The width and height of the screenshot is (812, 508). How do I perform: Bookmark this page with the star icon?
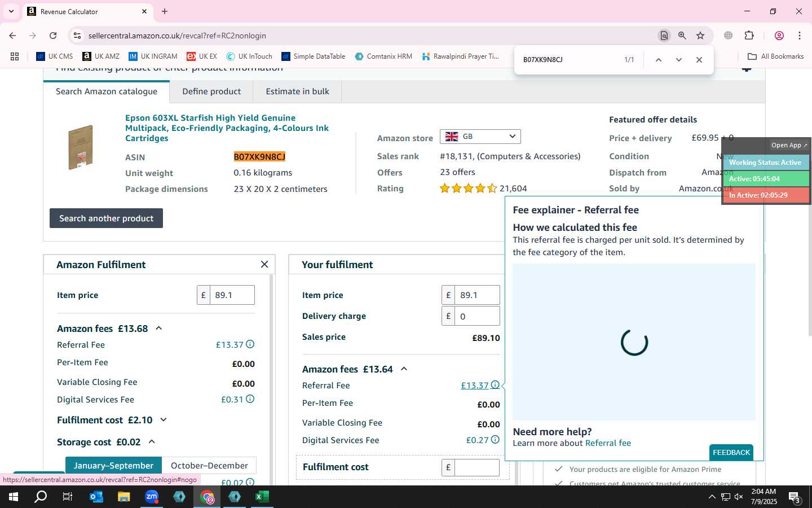click(700, 36)
